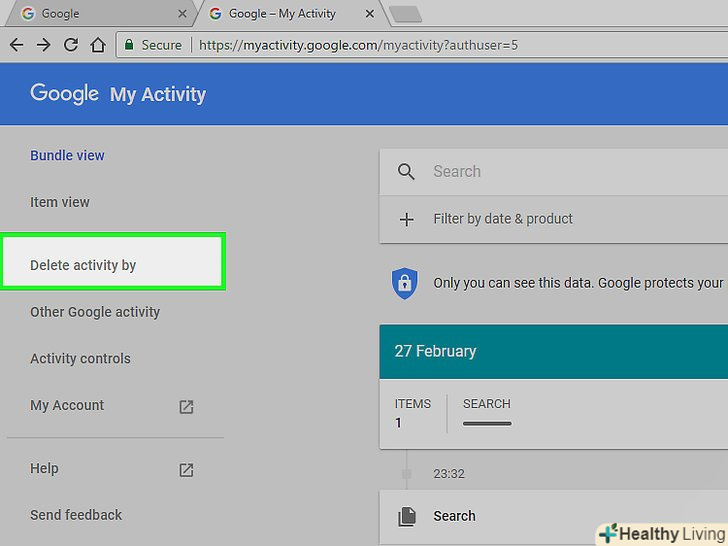Image resolution: width=728 pixels, height=546 pixels.
Task: Reload the page with the refresh icon
Action: click(x=70, y=45)
